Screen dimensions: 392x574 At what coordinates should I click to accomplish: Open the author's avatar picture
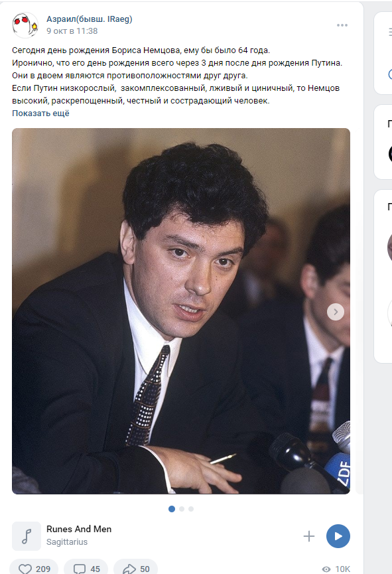(x=25, y=25)
